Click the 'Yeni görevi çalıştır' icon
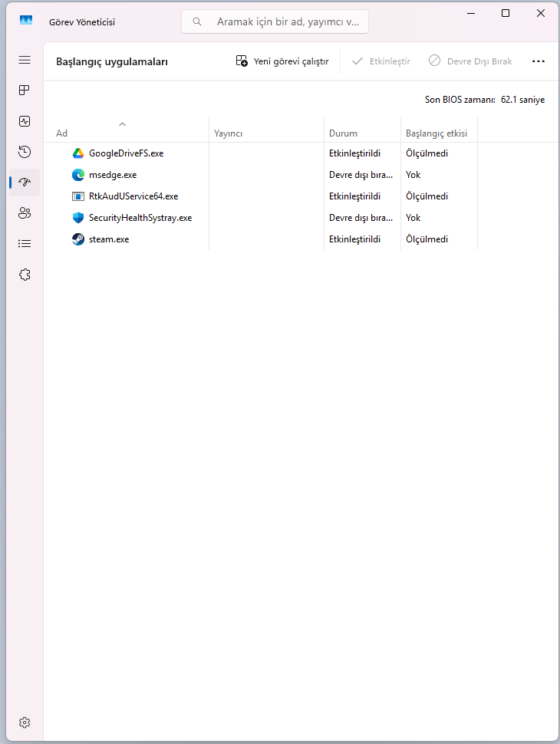Image resolution: width=560 pixels, height=744 pixels. pyautogui.click(x=242, y=61)
